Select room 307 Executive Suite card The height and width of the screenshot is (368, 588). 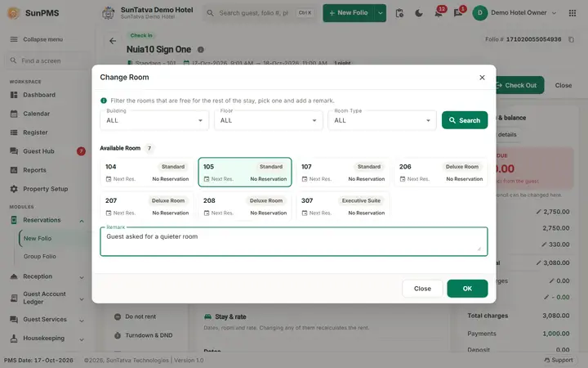coord(343,206)
